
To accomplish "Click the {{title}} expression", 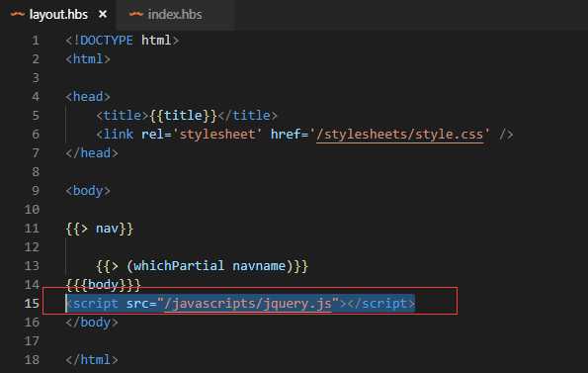I will point(183,115).
